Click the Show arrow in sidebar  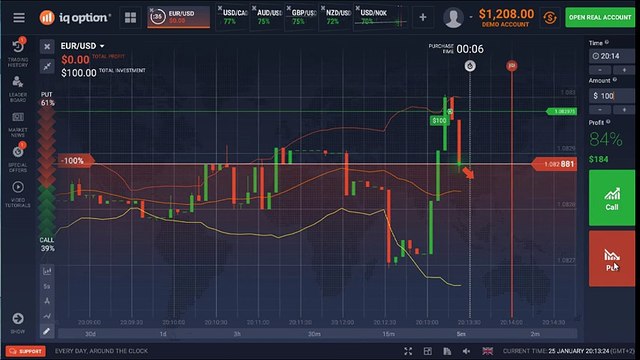tap(18, 322)
